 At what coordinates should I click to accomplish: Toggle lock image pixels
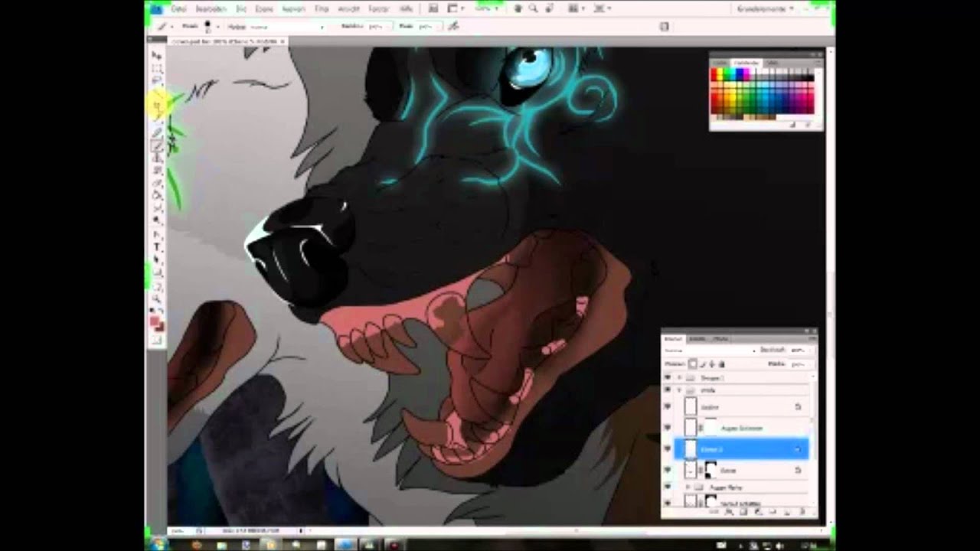tap(701, 364)
